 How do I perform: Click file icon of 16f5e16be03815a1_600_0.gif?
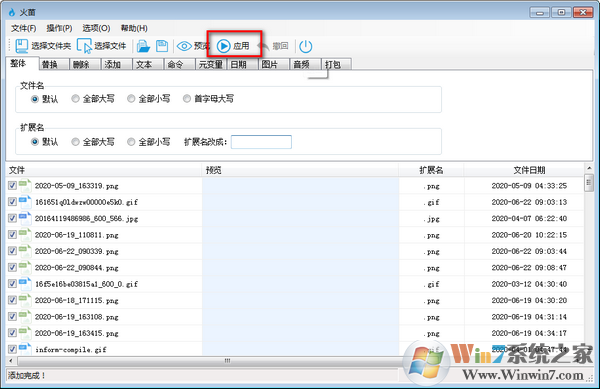(x=25, y=284)
